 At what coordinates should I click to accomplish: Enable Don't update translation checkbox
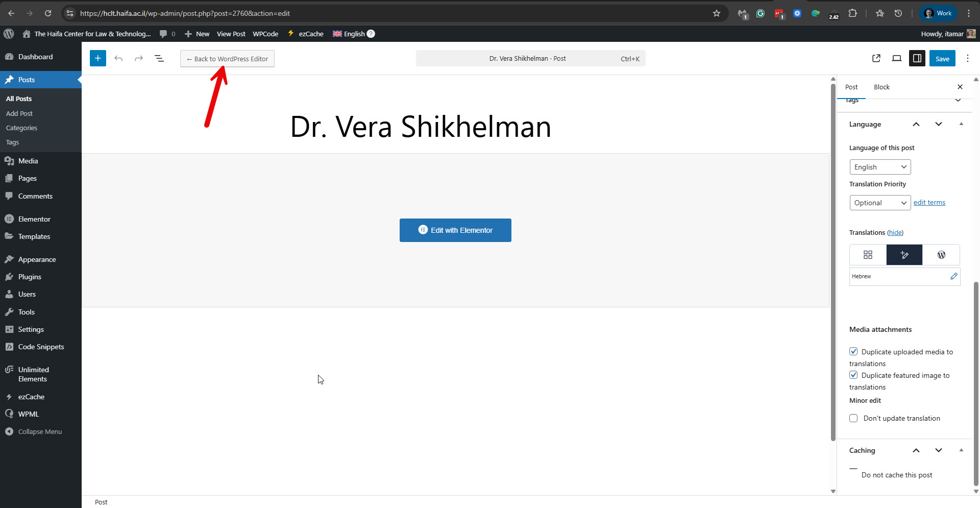click(x=853, y=418)
